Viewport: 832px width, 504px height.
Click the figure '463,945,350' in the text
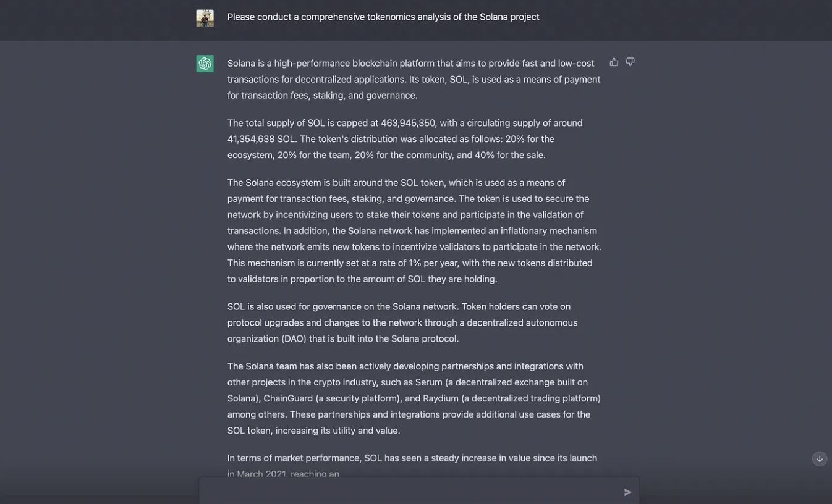point(409,123)
